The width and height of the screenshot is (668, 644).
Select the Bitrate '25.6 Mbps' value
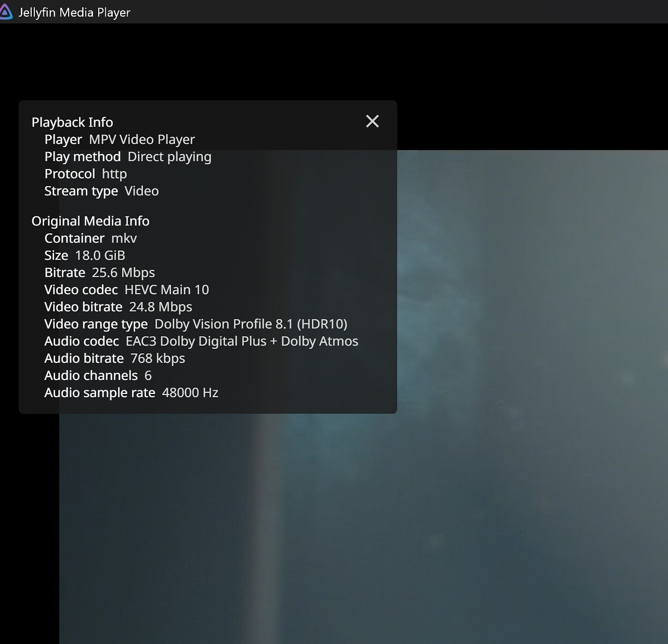[123, 273]
